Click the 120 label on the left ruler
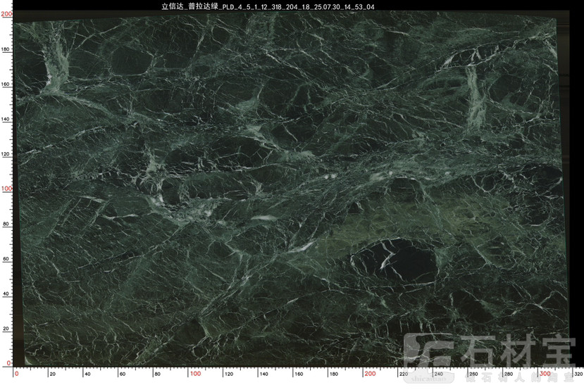584x392 pixels. coord(6,154)
